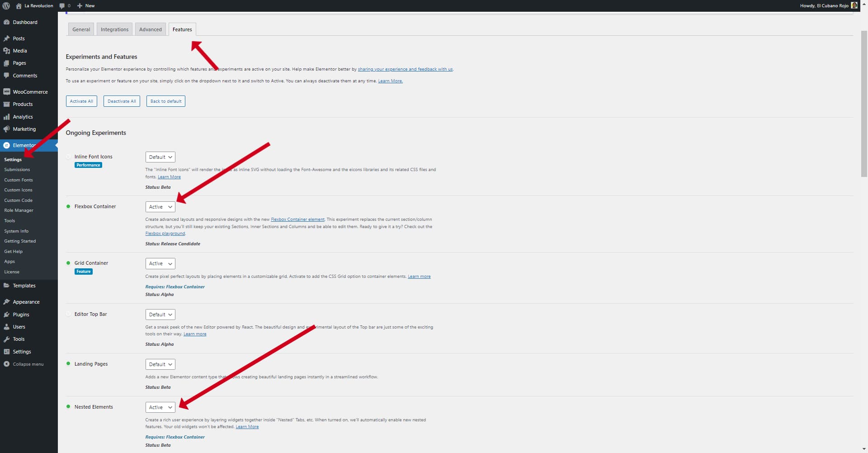Viewport: 868px width, 453px height.
Task: Click the Elementor logo icon
Action: (6, 145)
